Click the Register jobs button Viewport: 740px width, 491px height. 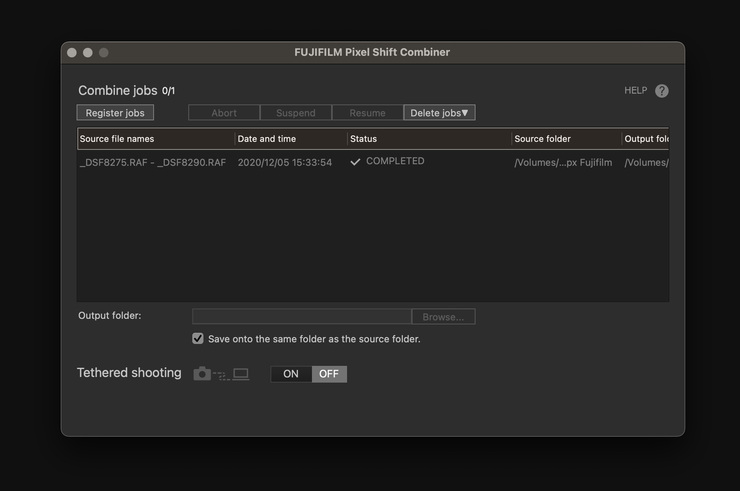(115, 113)
